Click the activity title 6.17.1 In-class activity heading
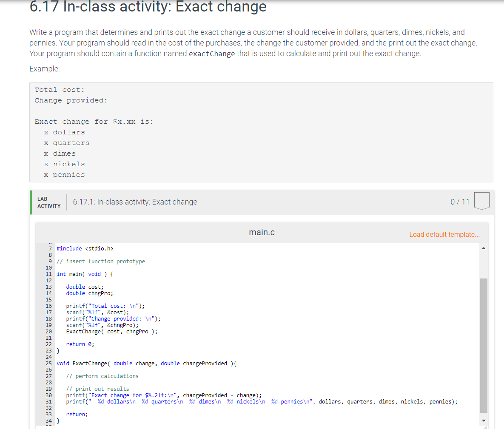Image resolution: width=504 pixels, height=429 pixels. [x=135, y=202]
